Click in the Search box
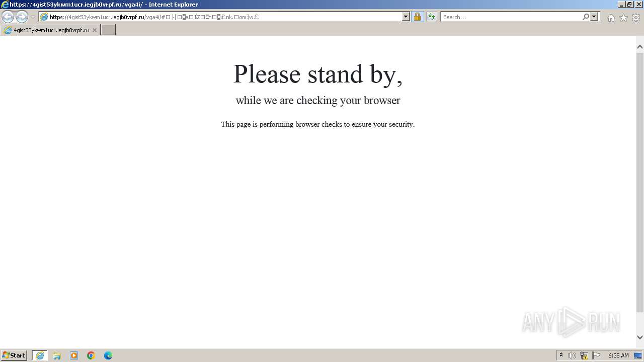644x362 pixels. click(511, 17)
